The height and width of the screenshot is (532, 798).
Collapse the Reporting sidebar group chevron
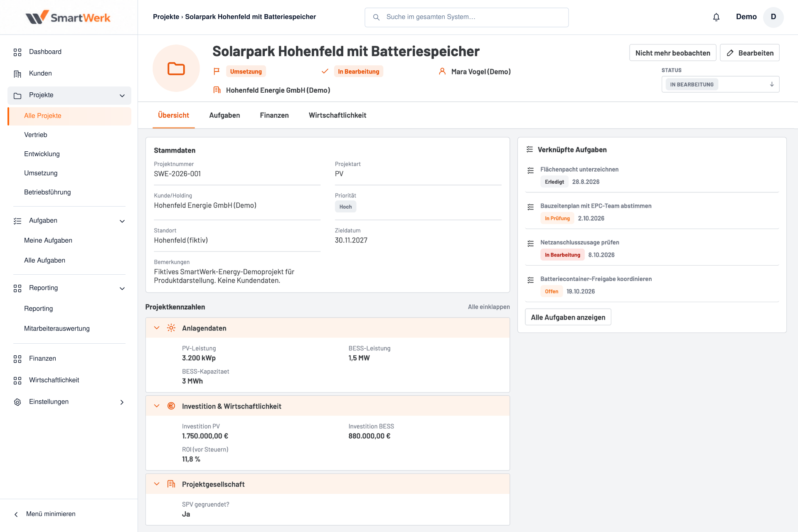coord(122,288)
